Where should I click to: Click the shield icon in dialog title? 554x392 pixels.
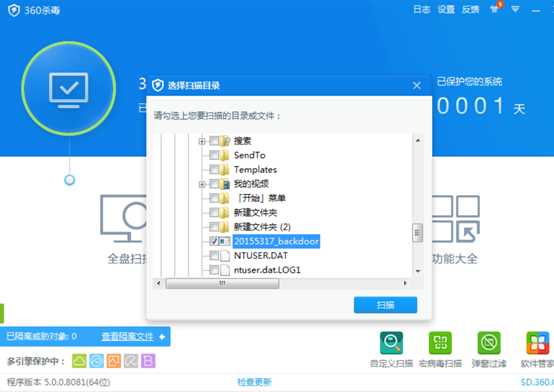pos(158,85)
